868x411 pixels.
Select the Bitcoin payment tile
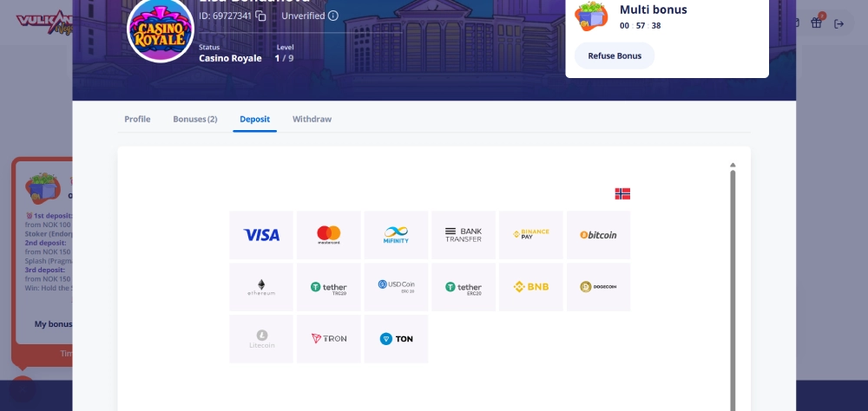(598, 235)
